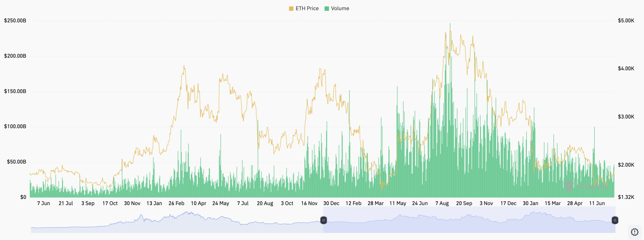The height and width of the screenshot is (240, 644).
Task: Click the '$5.00K' price axis label
Action: point(626,21)
